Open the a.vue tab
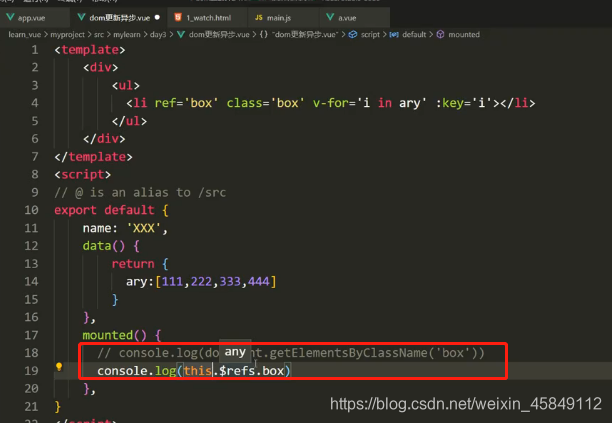The width and height of the screenshot is (612, 423). [x=347, y=18]
